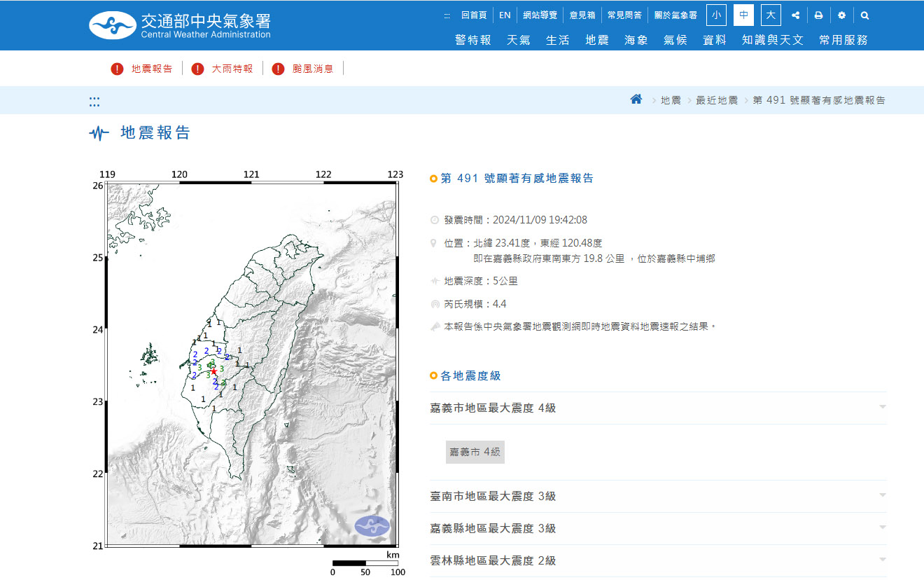This screenshot has height=580, width=924.
Task: Click the red epicenter star on map
Action: click(213, 371)
